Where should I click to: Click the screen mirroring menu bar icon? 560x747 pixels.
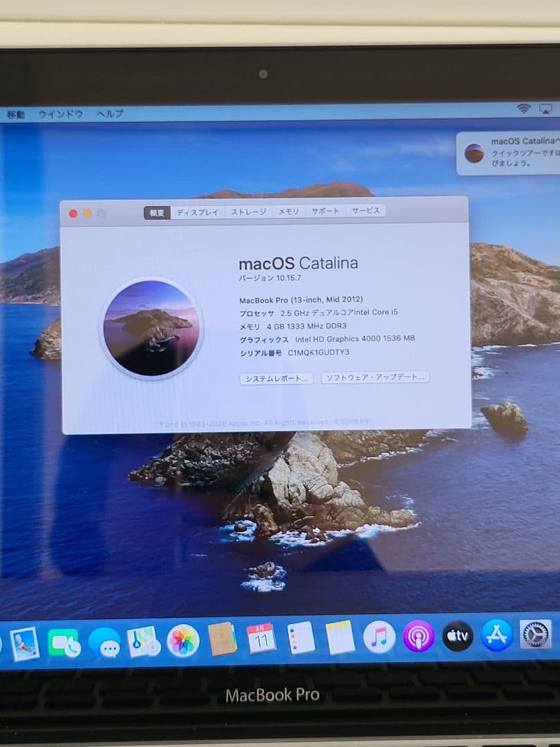pos(545,109)
